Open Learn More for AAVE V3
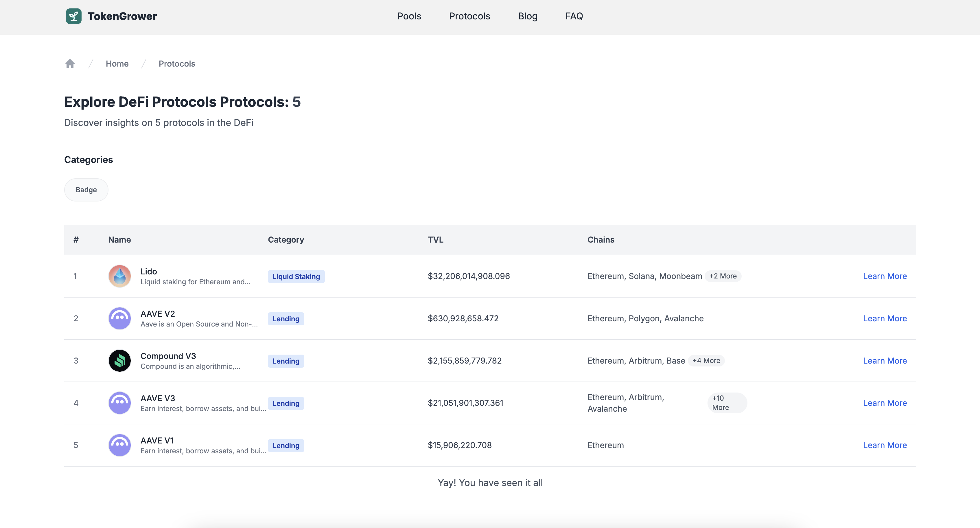This screenshot has width=980, height=528. (x=885, y=403)
